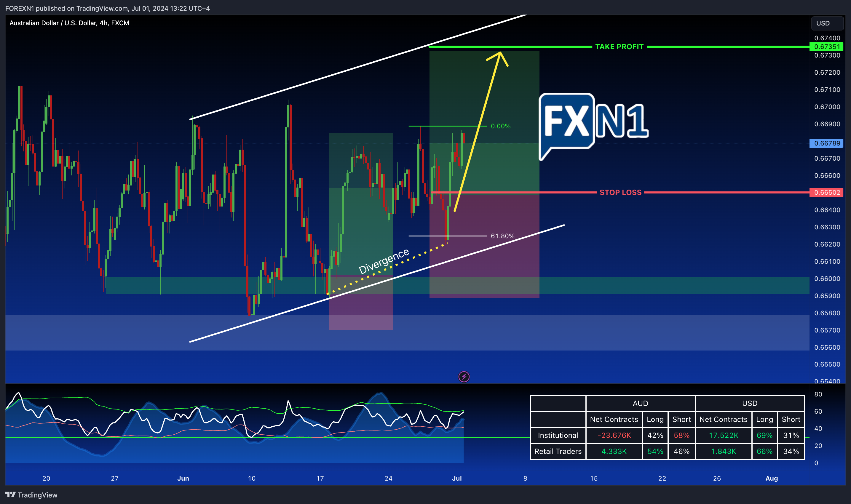Click the Retail Traders USD 1.843K cell
The image size is (851, 504).
(x=723, y=451)
